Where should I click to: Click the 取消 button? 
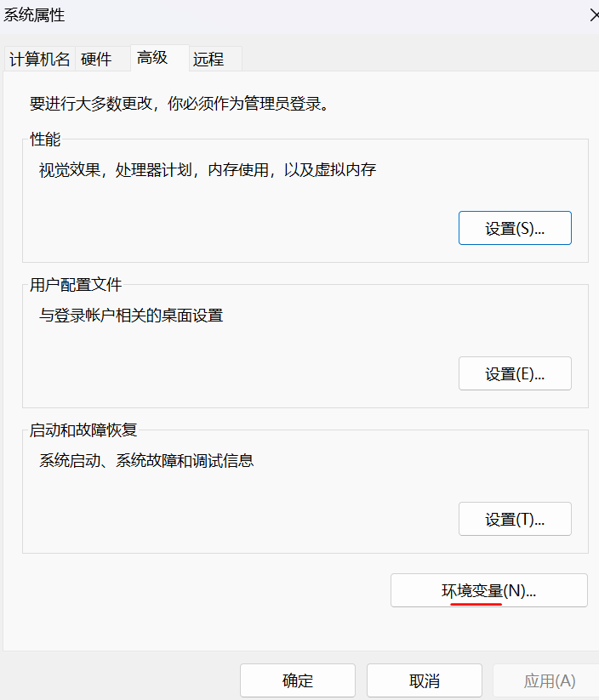pyautogui.click(x=425, y=680)
